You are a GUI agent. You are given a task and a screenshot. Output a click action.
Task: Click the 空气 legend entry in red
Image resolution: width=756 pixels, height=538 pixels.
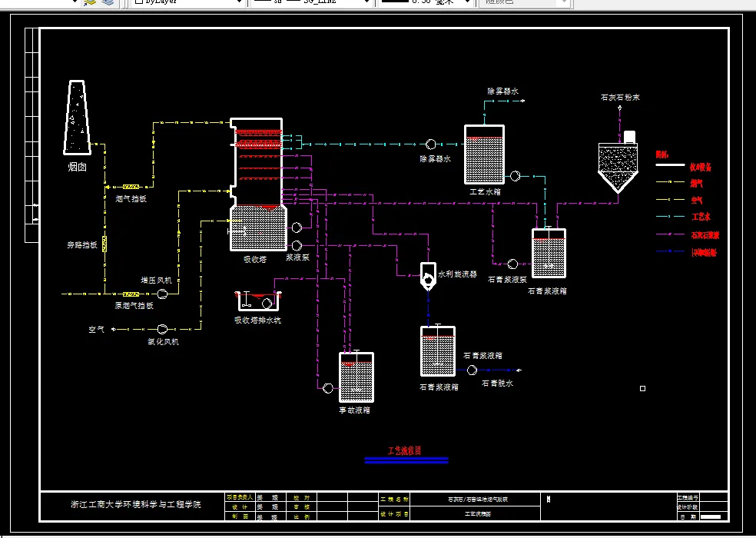coord(696,200)
